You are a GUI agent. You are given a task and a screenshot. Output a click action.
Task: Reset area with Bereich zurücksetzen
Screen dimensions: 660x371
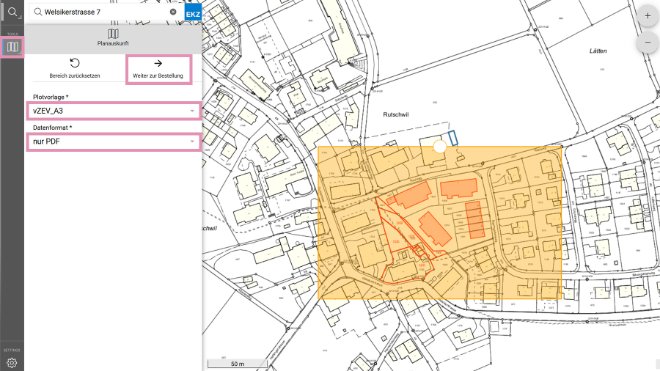point(75,69)
